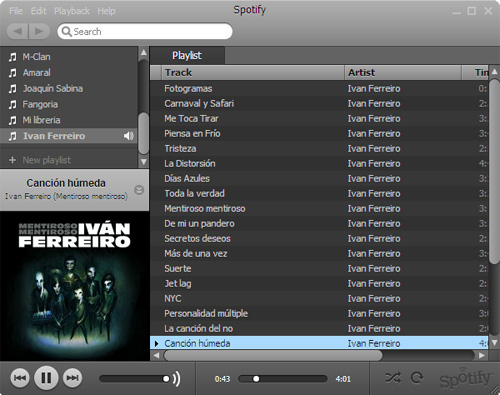
Task: Click horizontal scrollbar left arrow
Action: click(x=156, y=355)
